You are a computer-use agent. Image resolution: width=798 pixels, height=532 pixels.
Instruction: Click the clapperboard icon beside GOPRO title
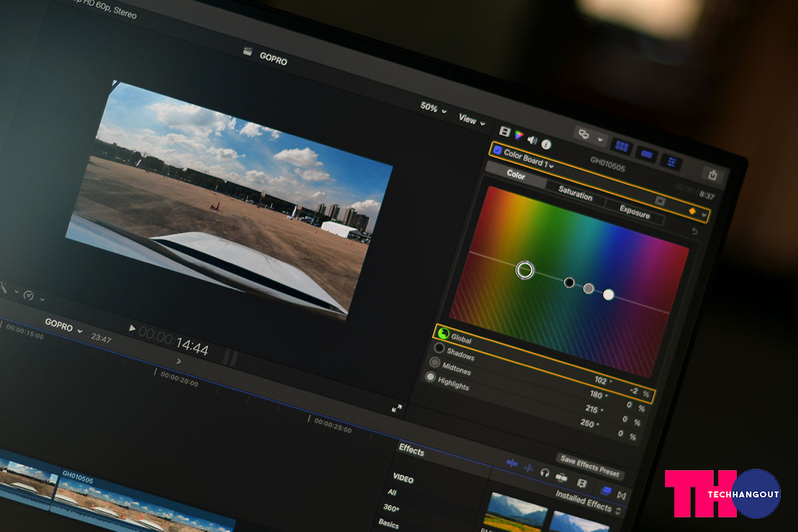coord(249,51)
